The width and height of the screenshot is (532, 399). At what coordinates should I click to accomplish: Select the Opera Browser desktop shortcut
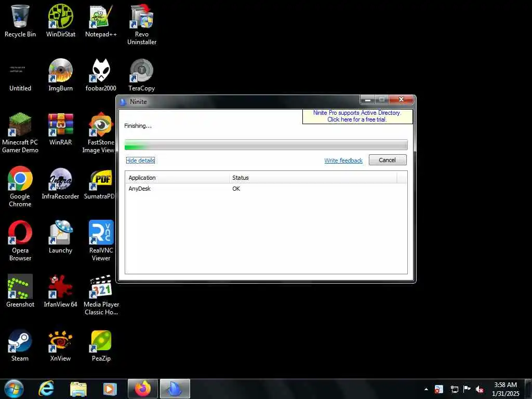(x=20, y=241)
